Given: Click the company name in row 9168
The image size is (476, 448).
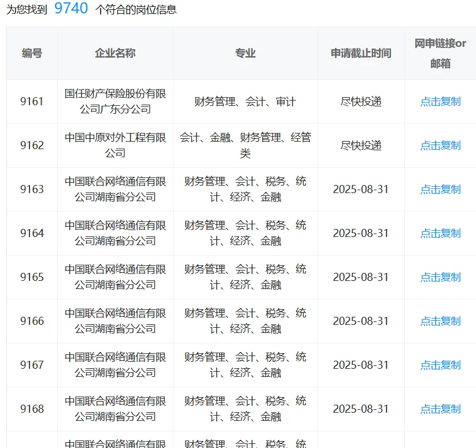Looking at the screenshot, I should [115, 409].
